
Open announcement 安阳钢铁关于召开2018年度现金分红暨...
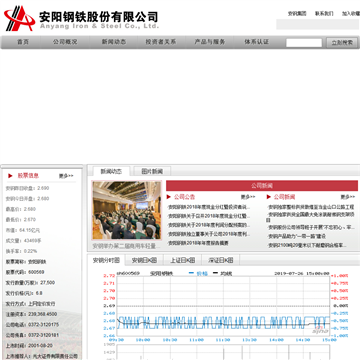coord(209,216)
